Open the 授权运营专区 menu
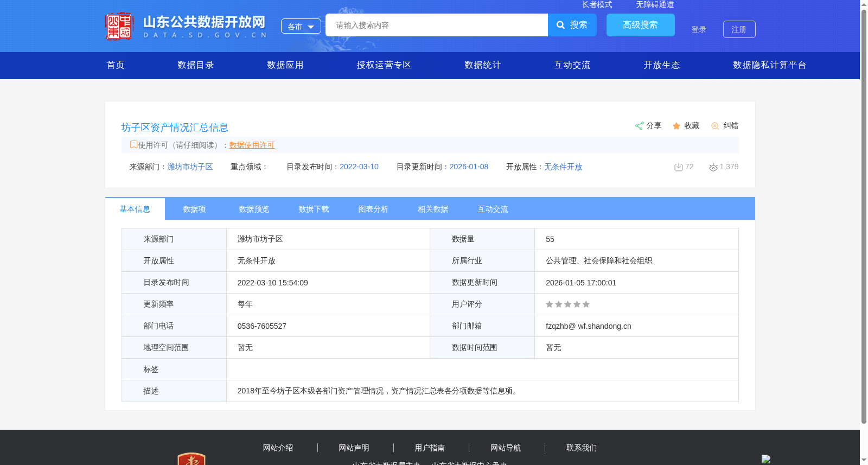This screenshot has height=465, width=868. coord(384,65)
